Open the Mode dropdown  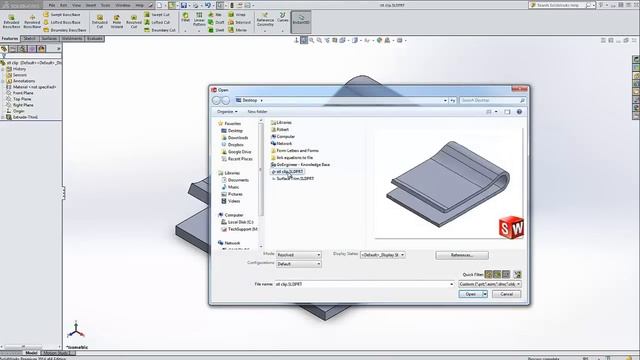(x=298, y=255)
